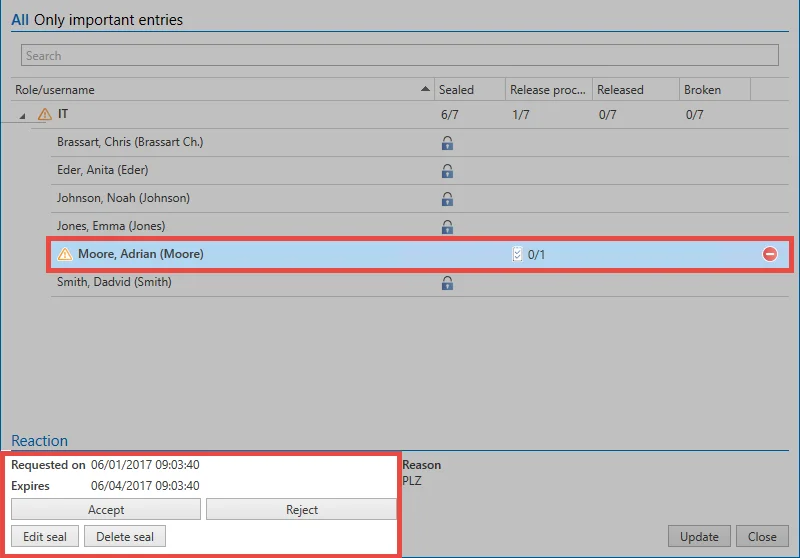The image size is (800, 558).
Task: Click the lock icon for Brassart, Chris
Action: coord(447,143)
